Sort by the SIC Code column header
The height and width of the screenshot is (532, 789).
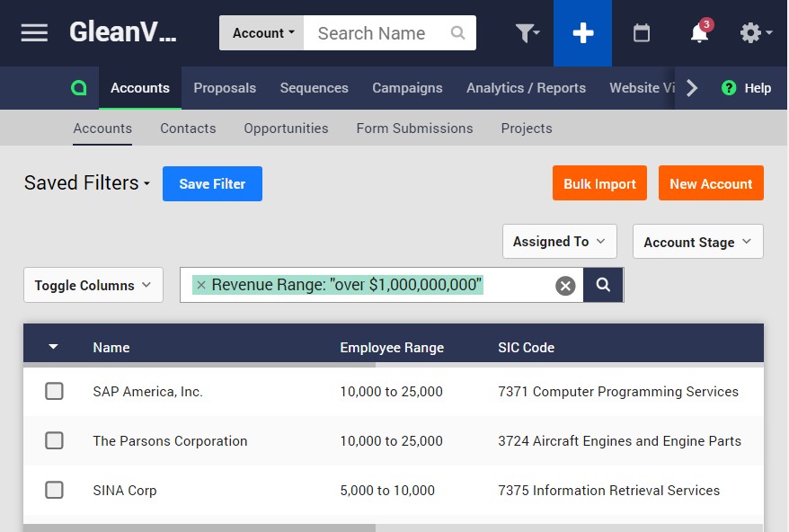tap(526, 347)
